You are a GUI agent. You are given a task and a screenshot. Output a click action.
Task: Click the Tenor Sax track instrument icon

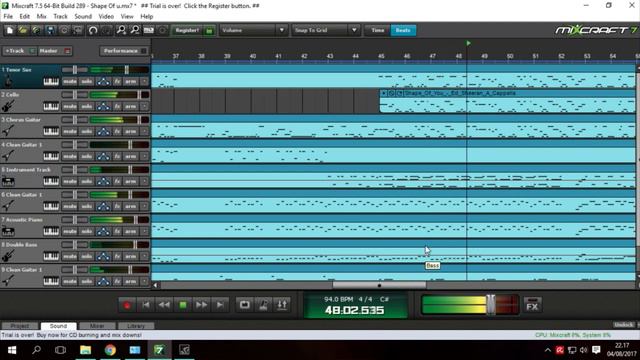click(x=8, y=81)
